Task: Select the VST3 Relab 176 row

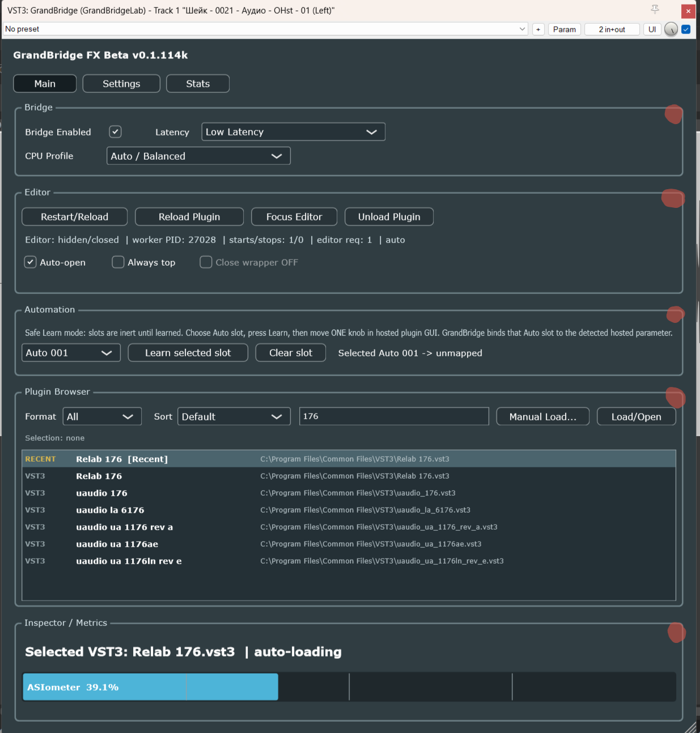Action: 349,476
